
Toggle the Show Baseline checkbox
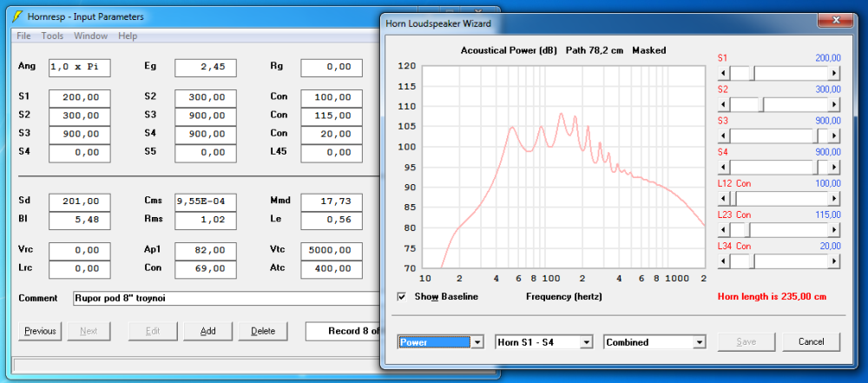(402, 297)
